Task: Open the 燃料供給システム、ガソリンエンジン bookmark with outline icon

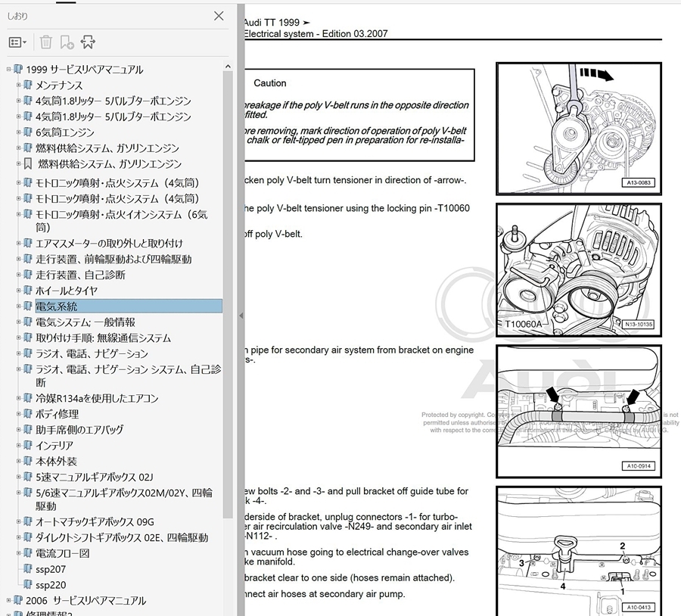Action: tap(110, 163)
